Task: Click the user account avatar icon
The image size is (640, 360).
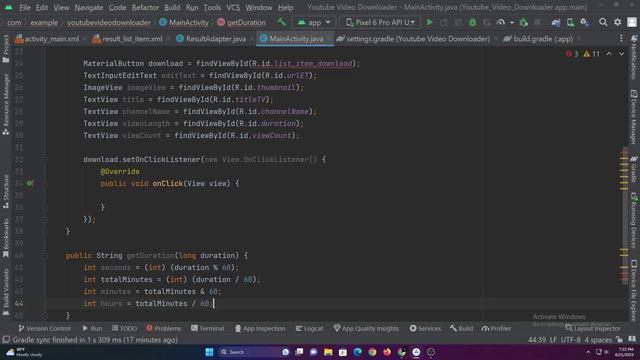Action: pyautogui.click(x=631, y=22)
